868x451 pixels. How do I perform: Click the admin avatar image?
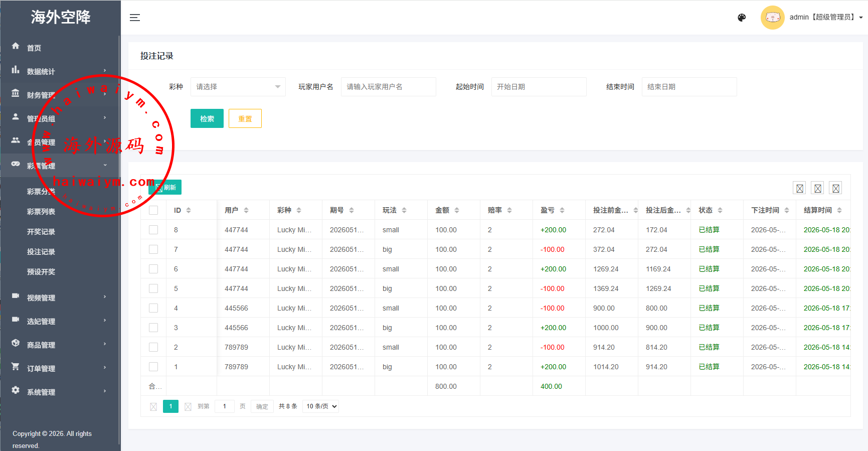(773, 18)
